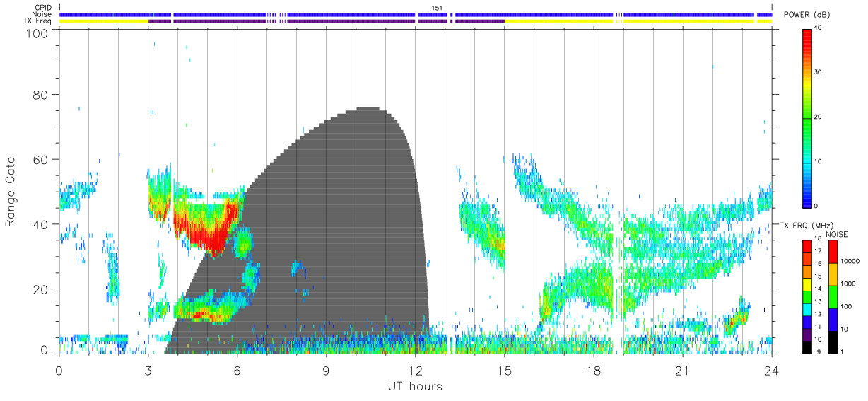Click the NOISE legend title
868x401 pixels.
838,234
